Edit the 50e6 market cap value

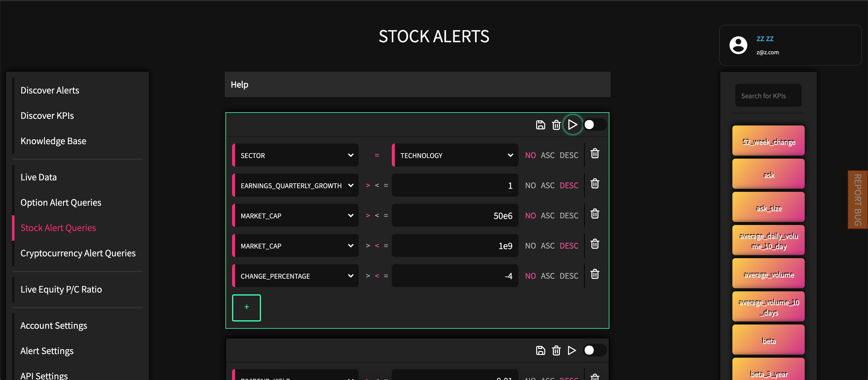coord(455,215)
